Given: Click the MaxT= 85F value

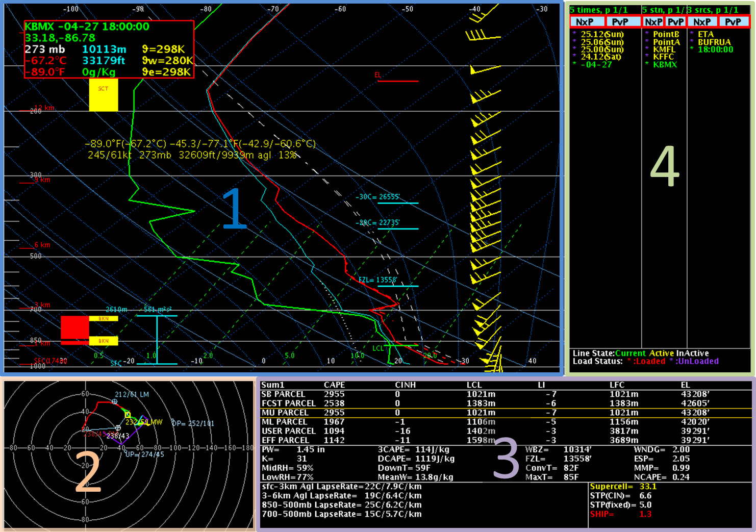Looking at the screenshot, I should coord(552,477).
